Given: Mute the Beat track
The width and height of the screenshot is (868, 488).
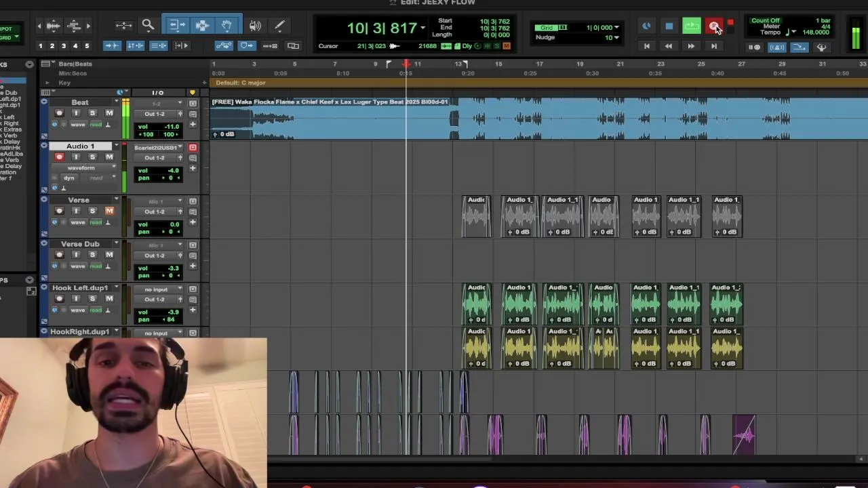Looking at the screenshot, I should 109,113.
